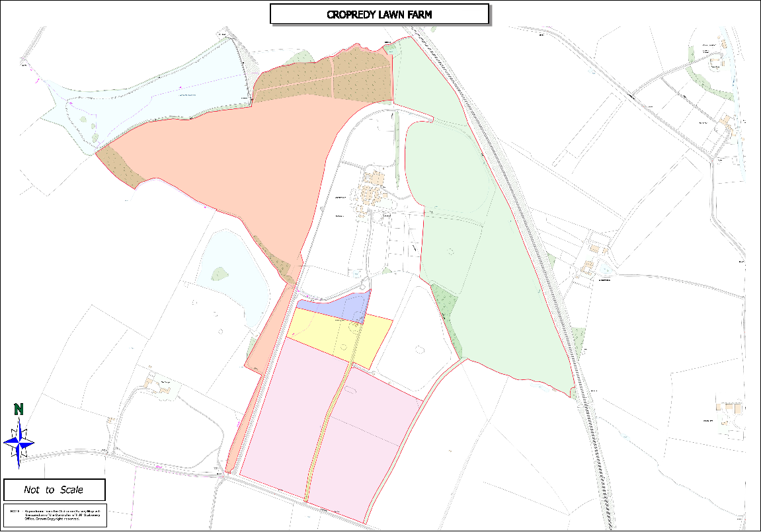Click the tree island inside the small pond
The height and width of the screenshot is (532, 761).
pos(219,272)
